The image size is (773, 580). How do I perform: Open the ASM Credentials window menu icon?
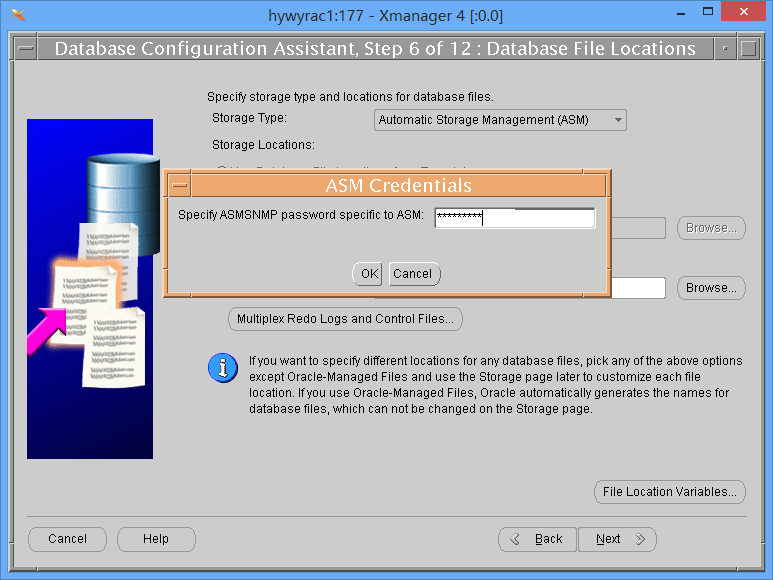point(180,186)
